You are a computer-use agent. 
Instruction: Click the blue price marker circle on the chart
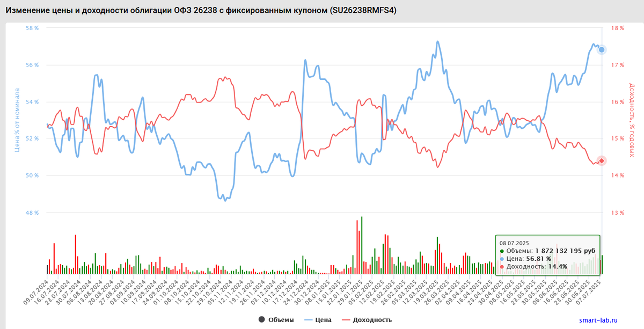pyautogui.click(x=602, y=49)
